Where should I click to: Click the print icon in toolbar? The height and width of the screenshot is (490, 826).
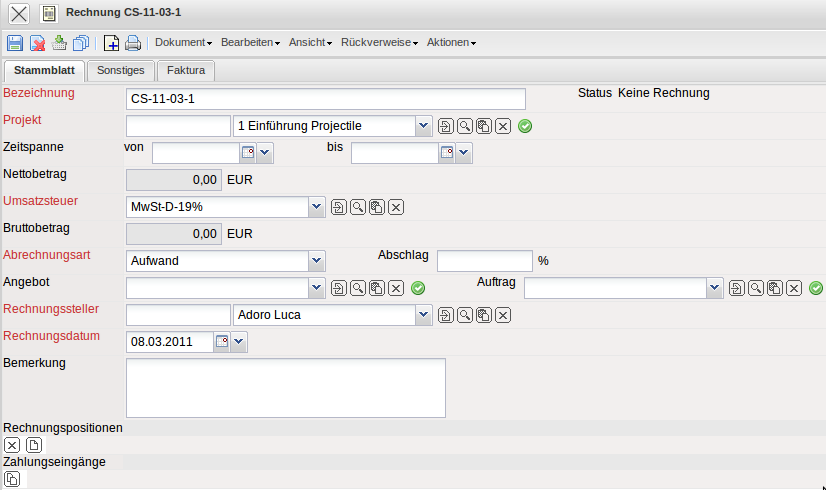[x=133, y=43]
